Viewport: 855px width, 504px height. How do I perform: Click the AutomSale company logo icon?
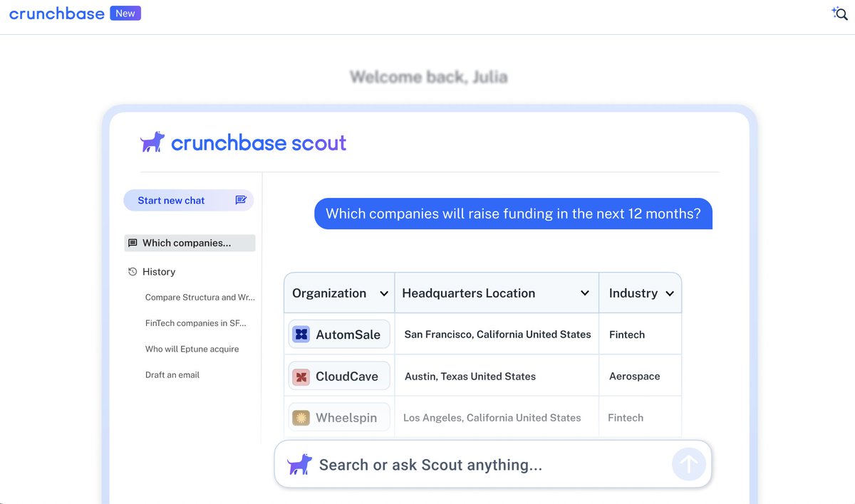(x=301, y=335)
